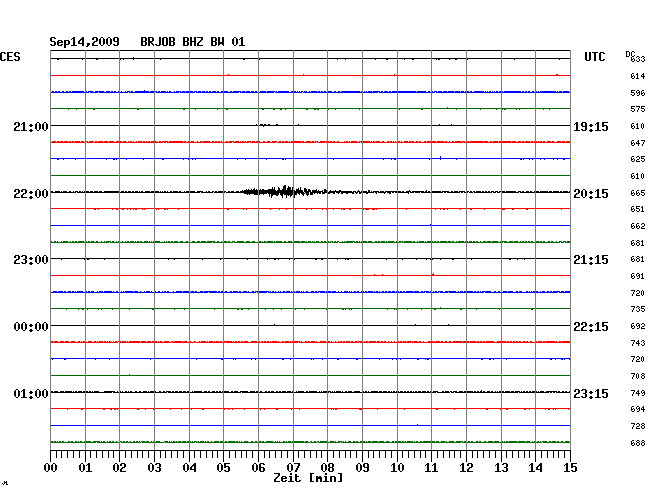Screen dimensions: 650x494
Task: Click the 00:00 local time label
Action: click(31, 327)
